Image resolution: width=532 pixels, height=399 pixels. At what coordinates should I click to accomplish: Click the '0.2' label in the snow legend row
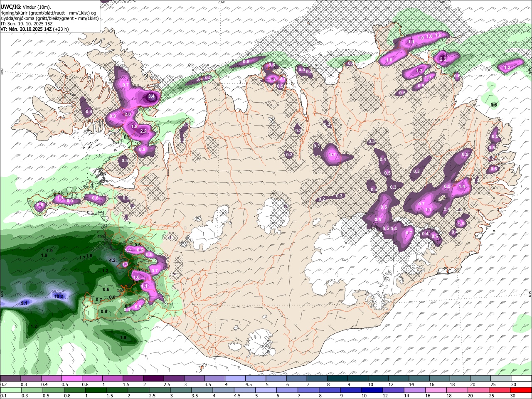coord(3,384)
